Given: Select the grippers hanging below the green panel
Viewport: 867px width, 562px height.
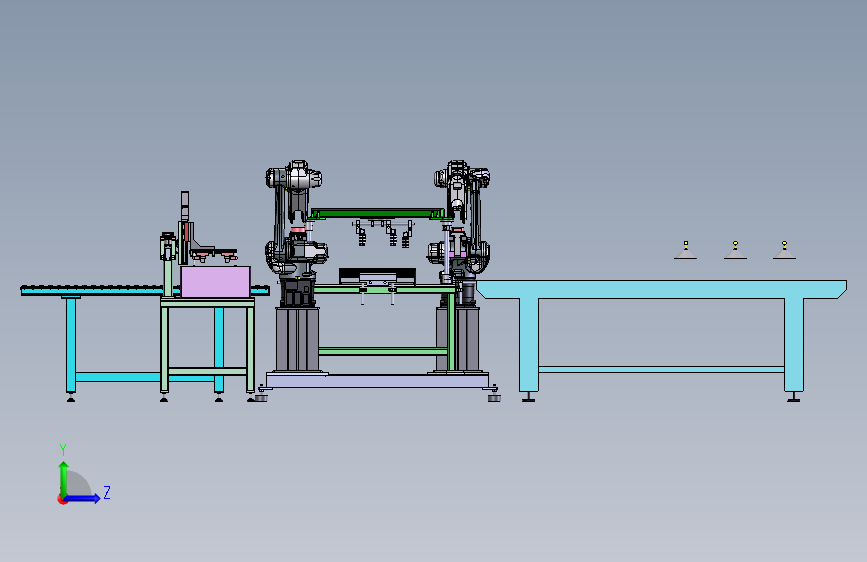Looking at the screenshot, I should [x=383, y=232].
